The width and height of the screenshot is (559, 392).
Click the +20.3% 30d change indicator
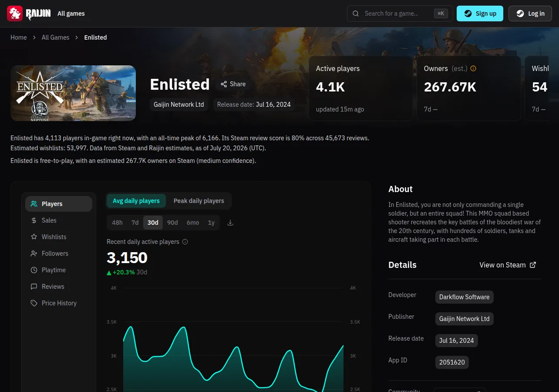tap(127, 272)
